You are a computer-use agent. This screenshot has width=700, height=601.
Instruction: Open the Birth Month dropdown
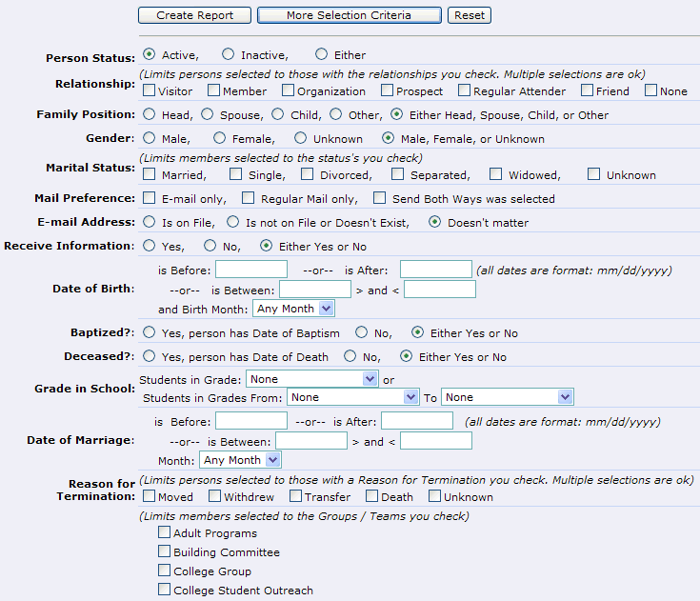pyautogui.click(x=293, y=309)
